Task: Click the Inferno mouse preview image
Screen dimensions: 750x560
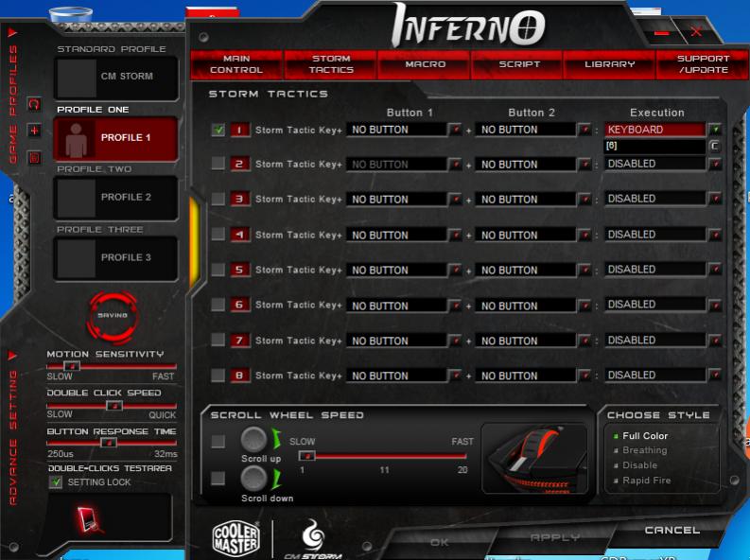Action: pyautogui.click(x=534, y=459)
